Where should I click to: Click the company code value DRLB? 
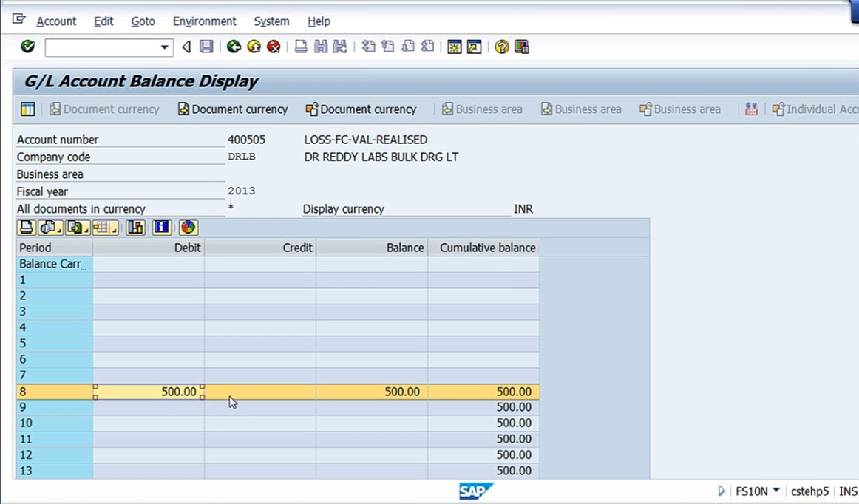point(242,157)
